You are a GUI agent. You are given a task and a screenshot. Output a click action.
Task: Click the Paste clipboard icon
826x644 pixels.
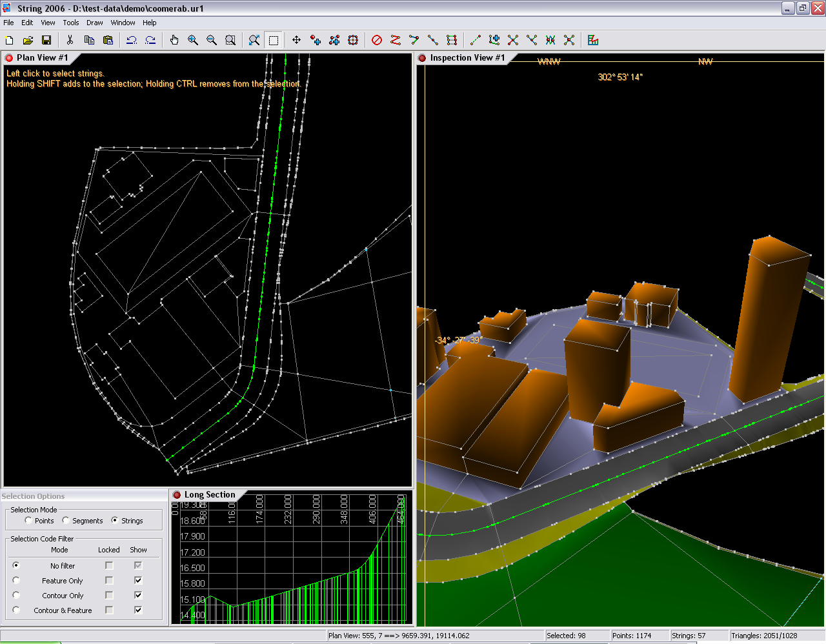pos(108,40)
